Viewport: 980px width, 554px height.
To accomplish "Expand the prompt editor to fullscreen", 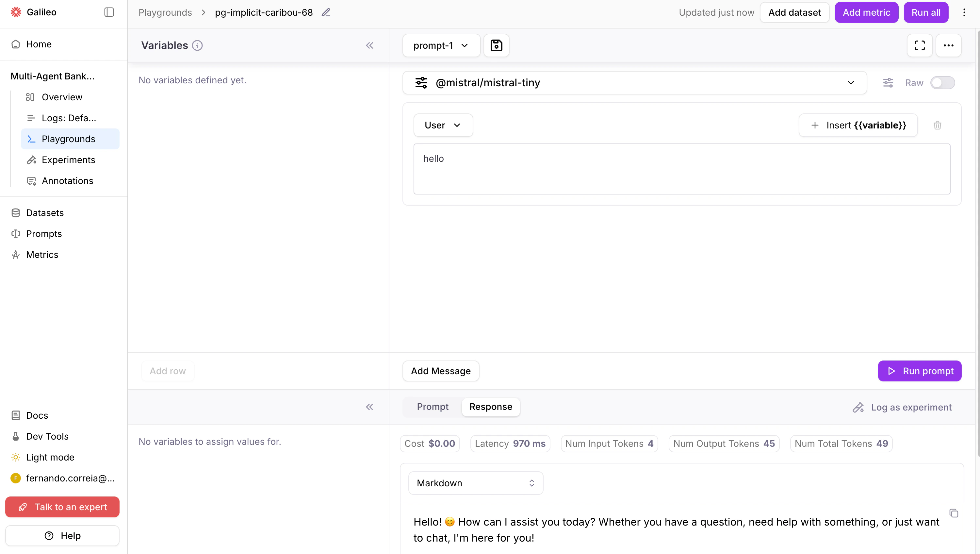I will (920, 45).
